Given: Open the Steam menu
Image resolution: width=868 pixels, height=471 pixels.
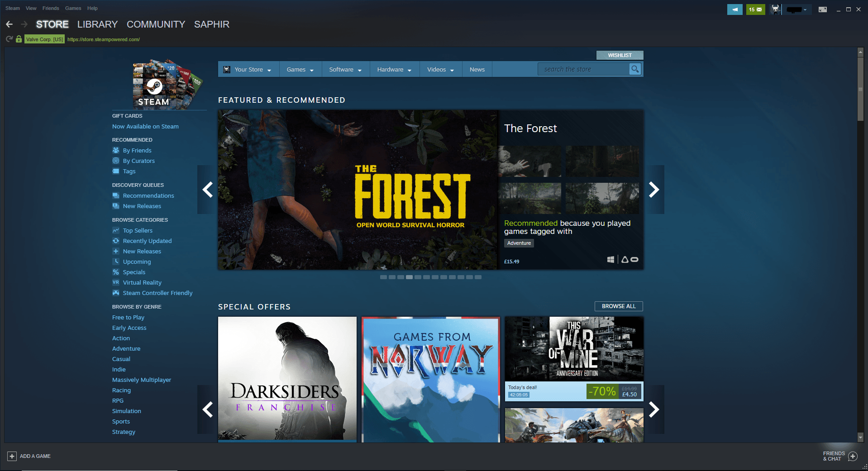Looking at the screenshot, I should point(13,8).
